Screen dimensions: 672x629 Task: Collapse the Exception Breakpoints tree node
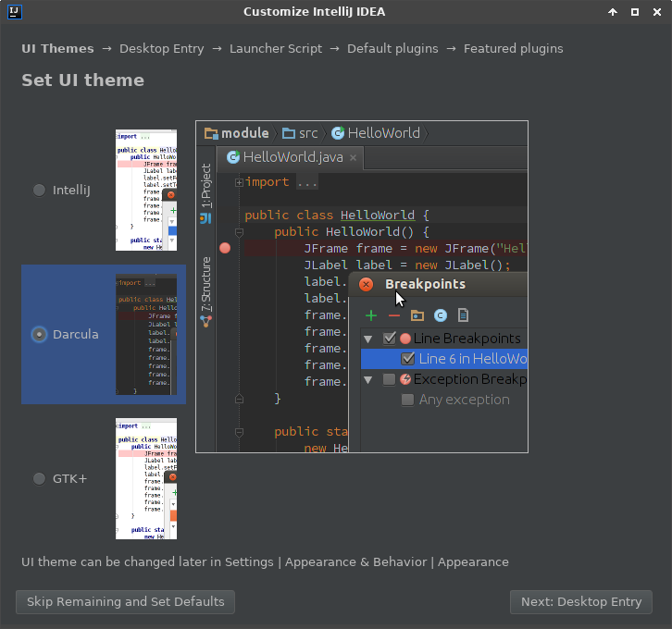click(x=368, y=379)
